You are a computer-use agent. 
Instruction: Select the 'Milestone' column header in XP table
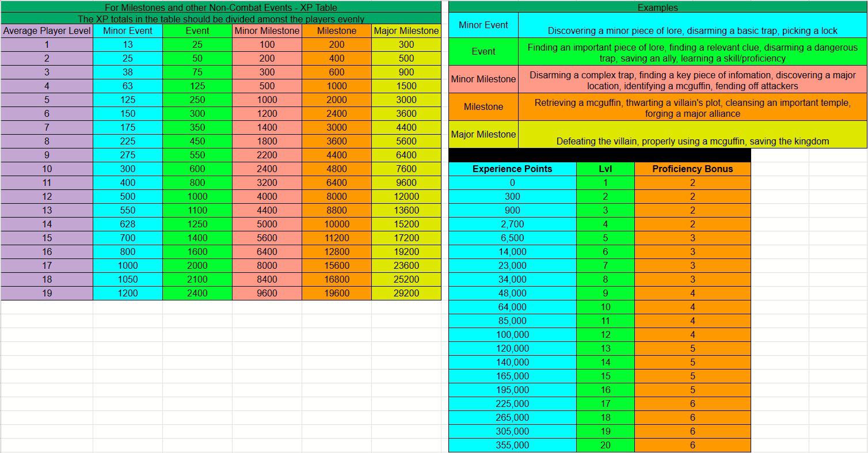337,31
